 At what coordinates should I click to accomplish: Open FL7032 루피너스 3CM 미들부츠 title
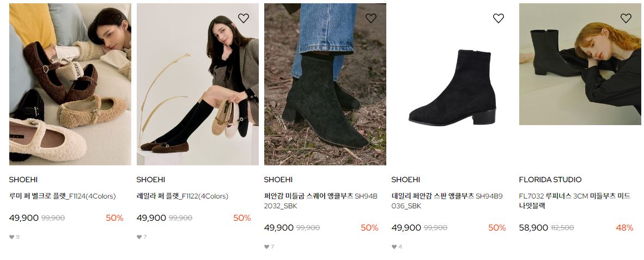[x=575, y=201]
